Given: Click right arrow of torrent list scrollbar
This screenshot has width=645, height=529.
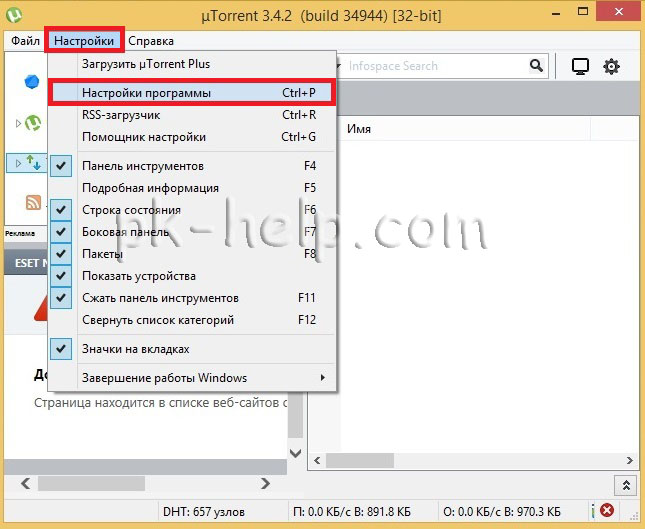Looking at the screenshot, I should click(x=630, y=460).
